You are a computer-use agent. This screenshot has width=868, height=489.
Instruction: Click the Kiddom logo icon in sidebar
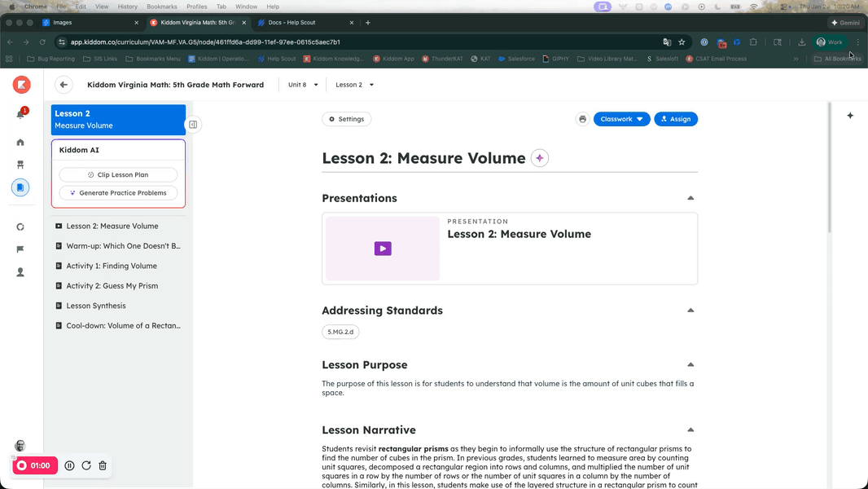tap(22, 85)
